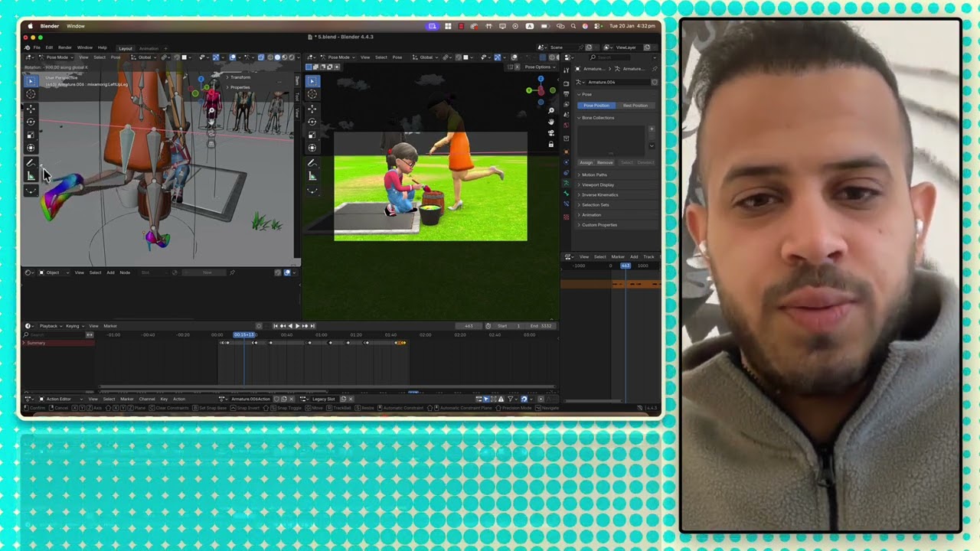The width and height of the screenshot is (980, 551).
Task: Switch left viewport to rendered shading
Action: pyautogui.click(x=292, y=57)
